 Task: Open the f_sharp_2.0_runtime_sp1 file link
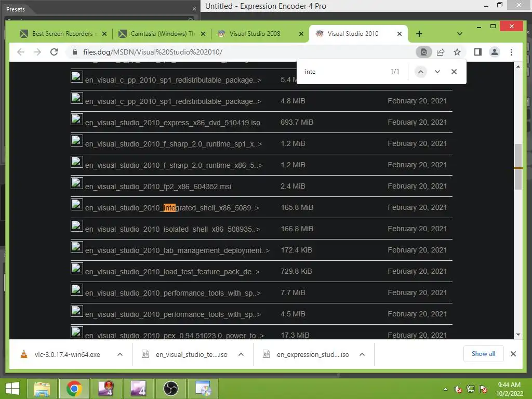coord(174,144)
